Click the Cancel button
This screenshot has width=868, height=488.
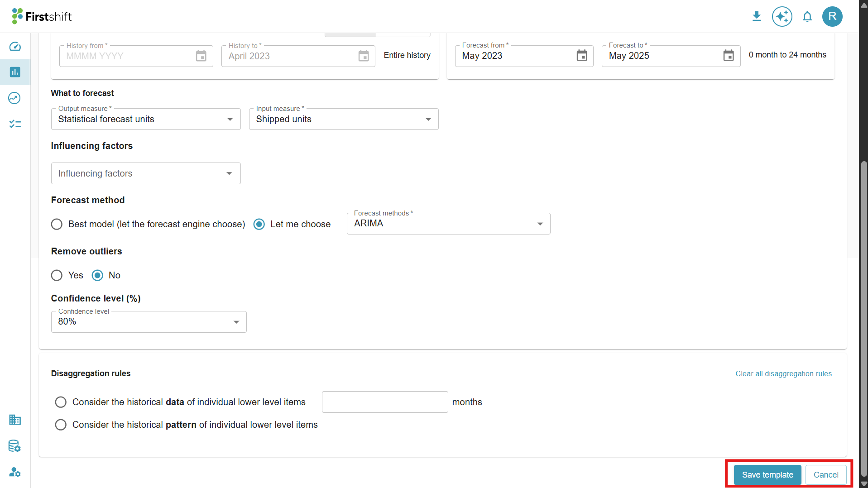[826, 475]
